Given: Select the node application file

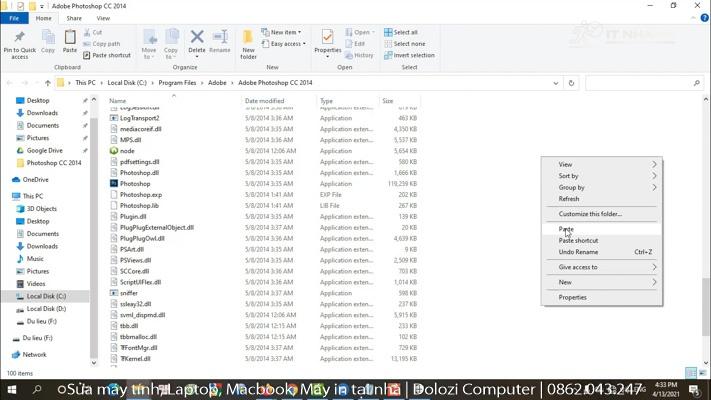Looking at the screenshot, I should [x=127, y=151].
